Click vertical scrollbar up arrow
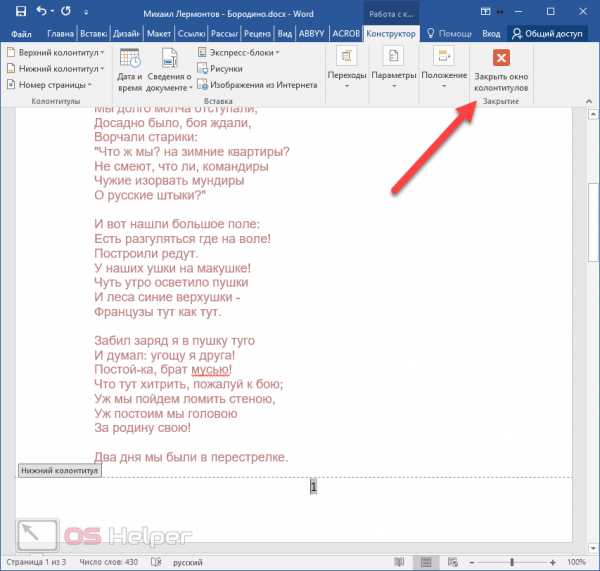The image size is (600, 571). pos(593,114)
